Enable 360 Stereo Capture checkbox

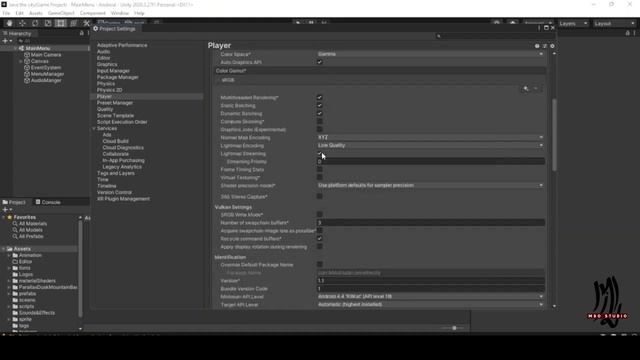(x=320, y=196)
